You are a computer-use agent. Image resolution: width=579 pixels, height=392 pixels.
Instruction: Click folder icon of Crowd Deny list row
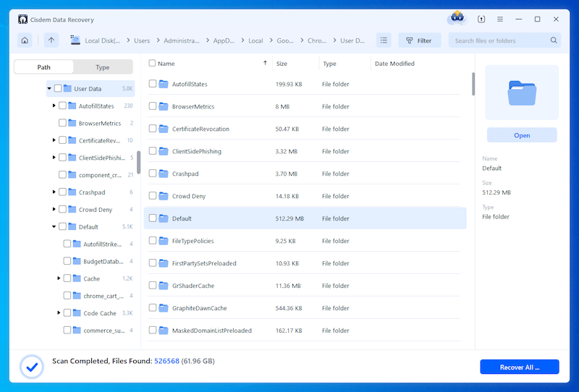tap(164, 196)
